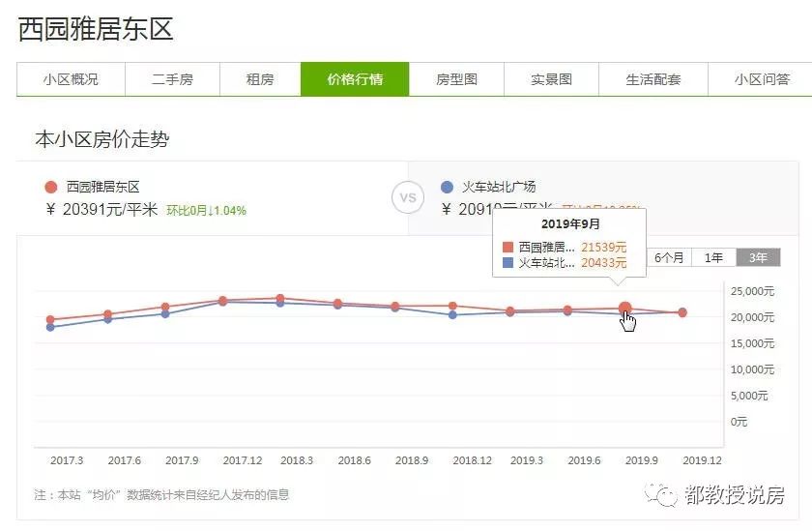Click the red 2018.12 data point

click(452, 307)
